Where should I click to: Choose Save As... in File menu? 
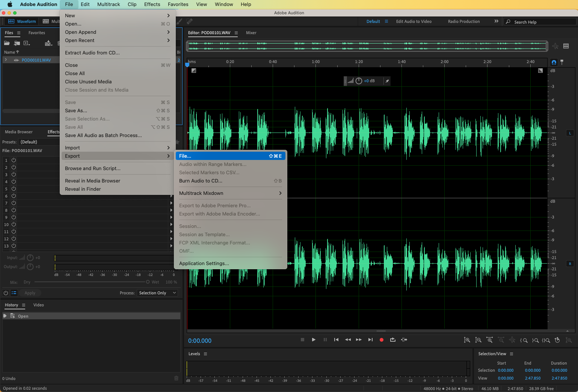click(x=118, y=110)
